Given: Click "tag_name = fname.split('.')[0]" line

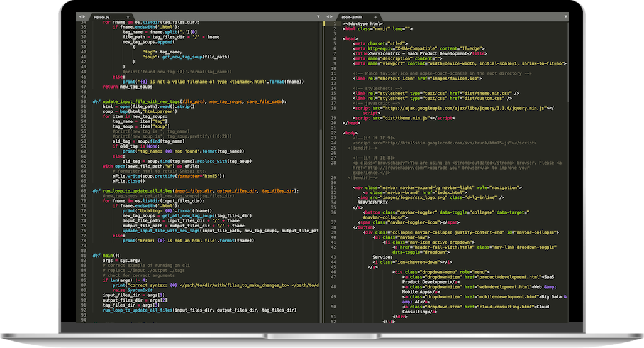Looking at the screenshot, I should point(159,32).
